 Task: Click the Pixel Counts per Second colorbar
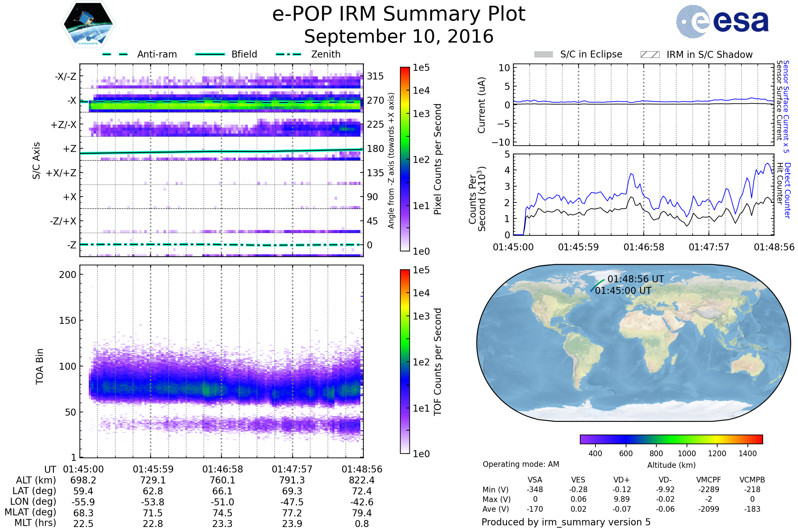405,159
